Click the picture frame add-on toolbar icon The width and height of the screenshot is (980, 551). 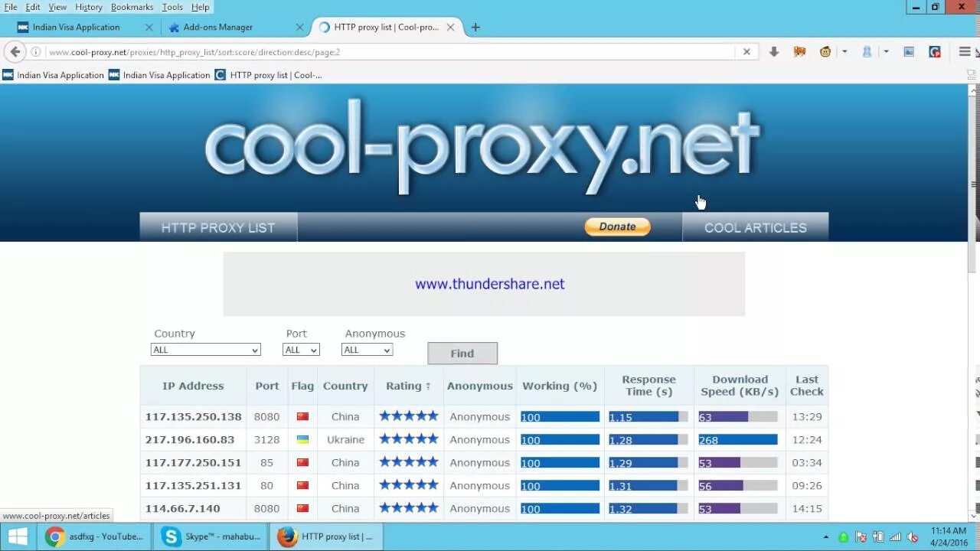click(909, 52)
